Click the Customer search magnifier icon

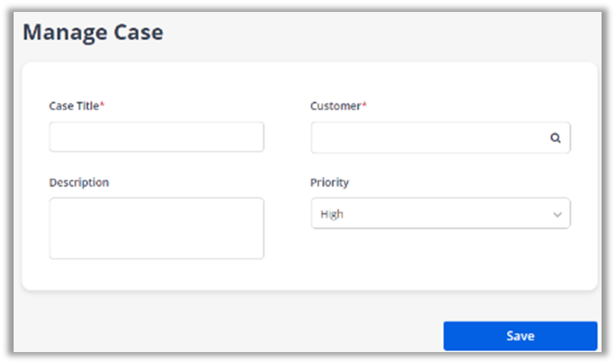(556, 138)
